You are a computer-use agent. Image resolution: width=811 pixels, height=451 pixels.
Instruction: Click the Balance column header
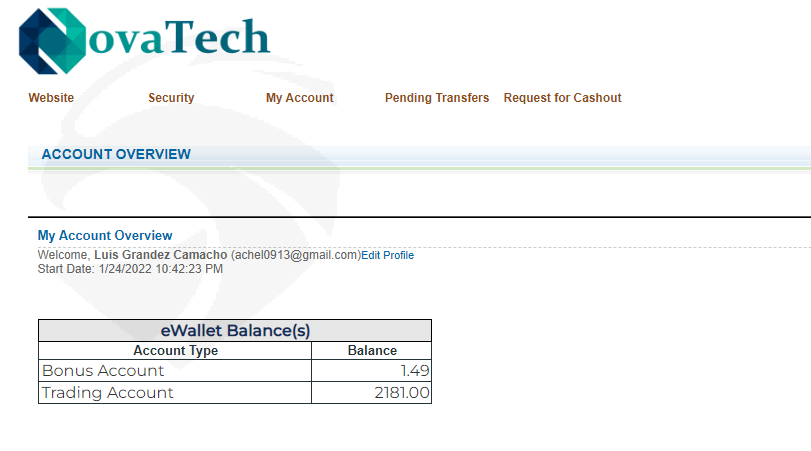372,351
